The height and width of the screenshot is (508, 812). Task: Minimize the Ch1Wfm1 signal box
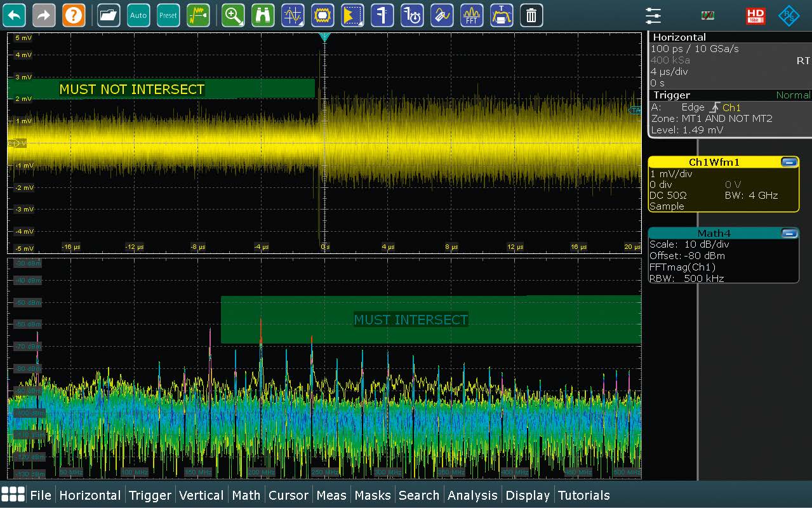click(x=789, y=163)
